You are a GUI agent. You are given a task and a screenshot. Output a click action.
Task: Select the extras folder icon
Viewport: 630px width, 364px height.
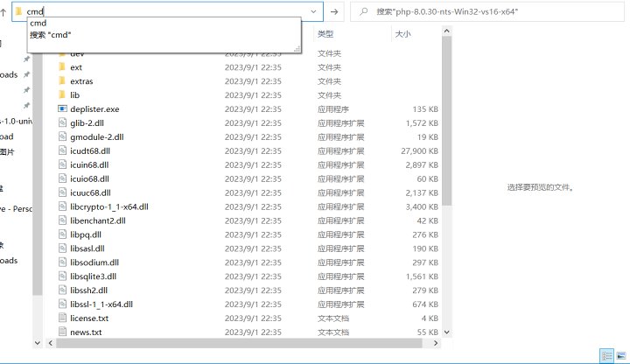61,80
